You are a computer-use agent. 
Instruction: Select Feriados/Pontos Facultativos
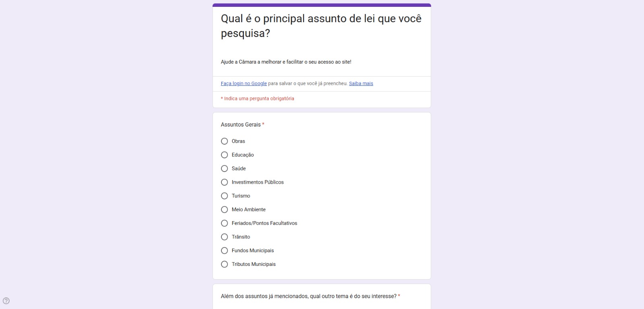[x=224, y=223]
